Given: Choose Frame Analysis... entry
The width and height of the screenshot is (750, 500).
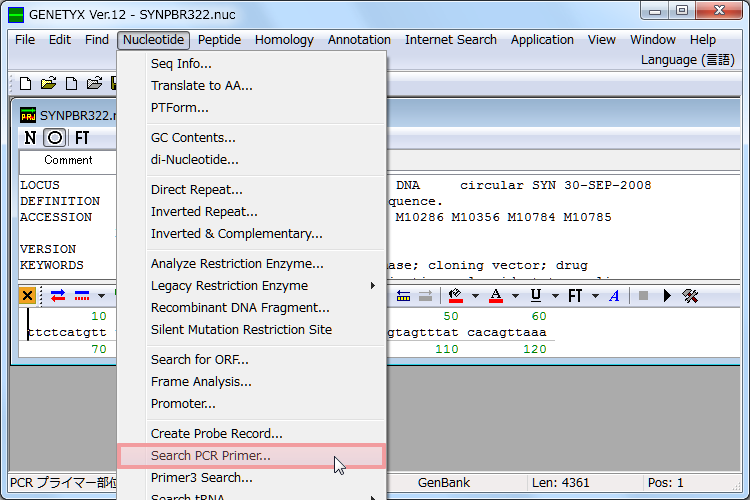Looking at the screenshot, I should pyautogui.click(x=252, y=382).
